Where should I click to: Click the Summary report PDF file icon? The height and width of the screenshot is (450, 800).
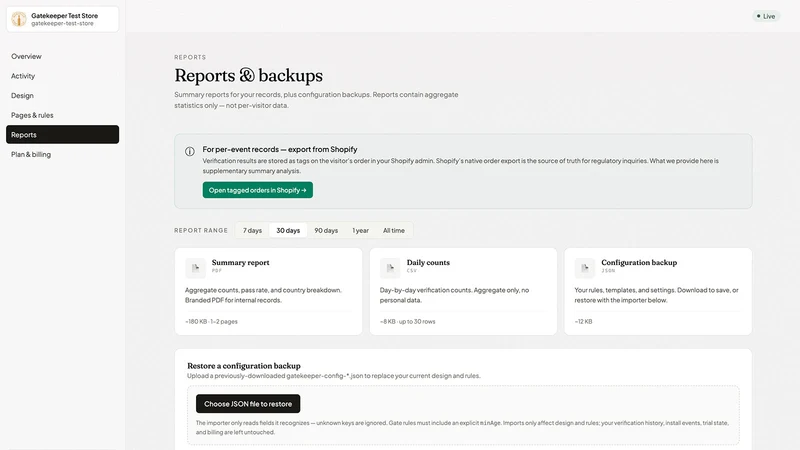(x=195, y=267)
